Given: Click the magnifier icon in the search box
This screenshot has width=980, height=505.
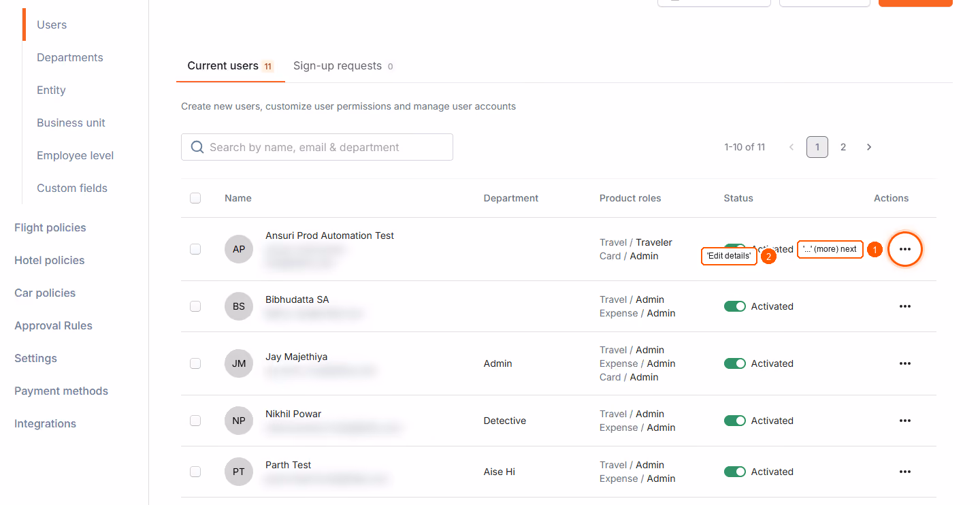Looking at the screenshot, I should point(197,147).
